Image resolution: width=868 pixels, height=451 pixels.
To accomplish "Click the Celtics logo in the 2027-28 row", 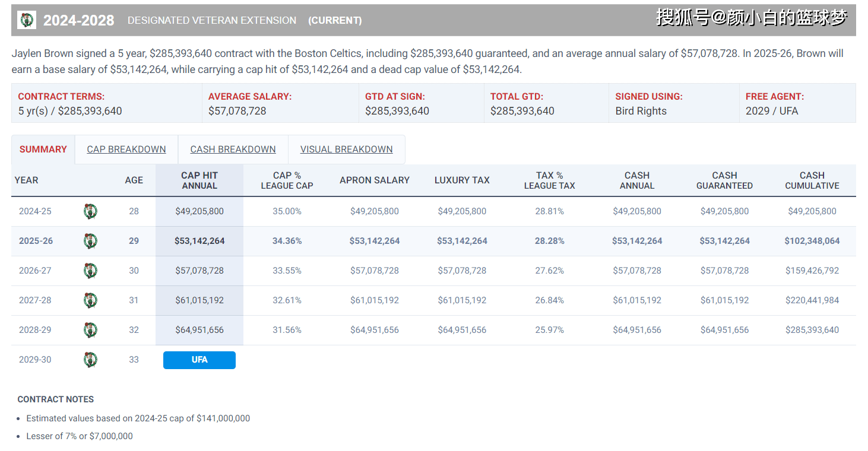I will pos(90,300).
